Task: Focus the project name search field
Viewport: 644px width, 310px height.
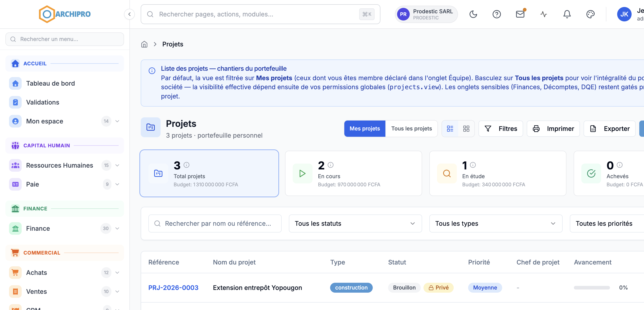Action: click(215, 223)
